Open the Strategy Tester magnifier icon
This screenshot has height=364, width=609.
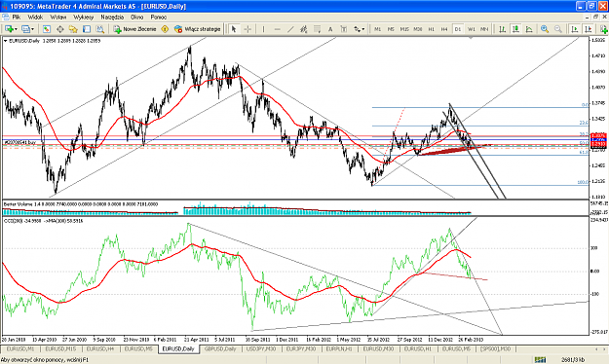tap(99, 29)
